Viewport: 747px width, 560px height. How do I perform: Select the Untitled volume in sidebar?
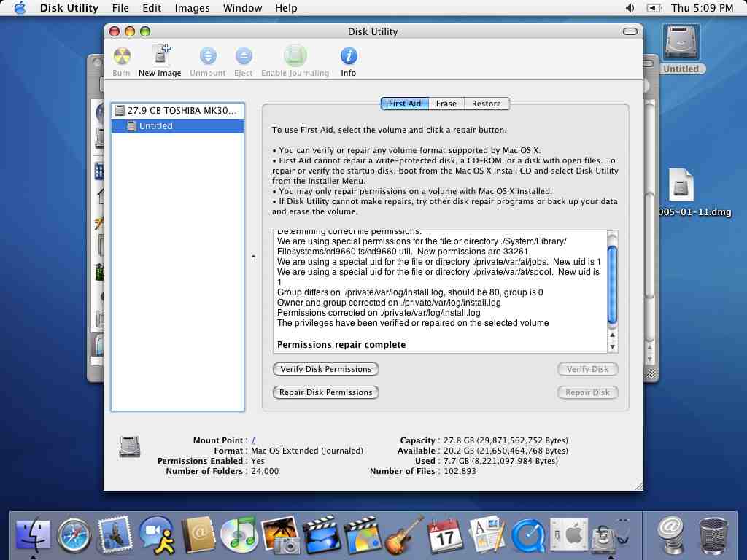tap(177, 125)
